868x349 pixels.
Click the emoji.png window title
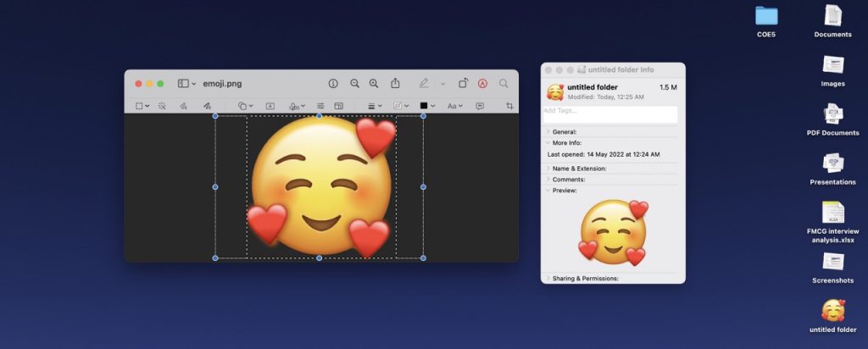click(x=222, y=84)
